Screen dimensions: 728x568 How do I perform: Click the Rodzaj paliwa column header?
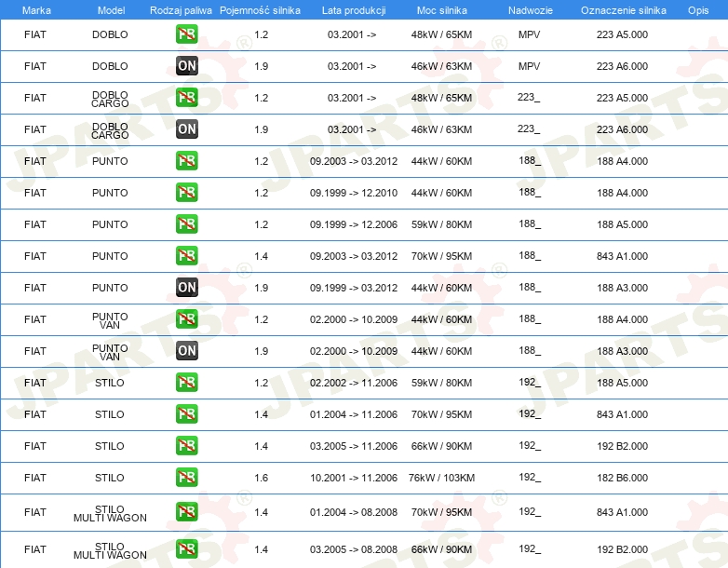click(181, 10)
